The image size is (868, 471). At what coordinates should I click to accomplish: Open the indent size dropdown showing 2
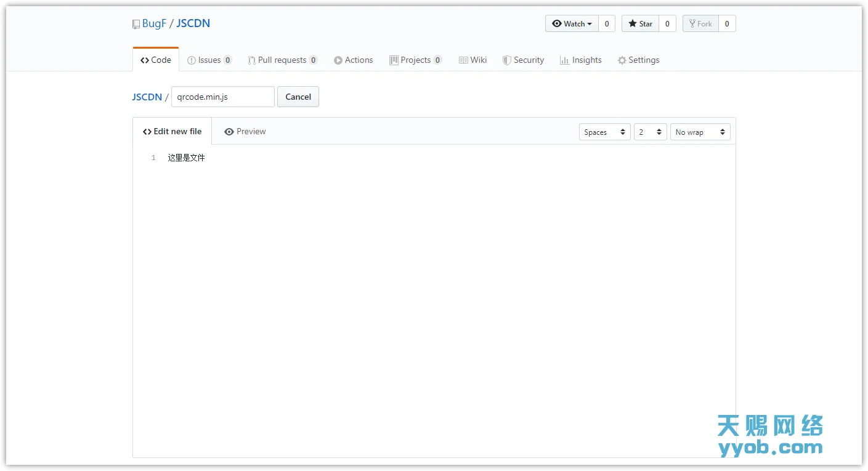pos(651,131)
